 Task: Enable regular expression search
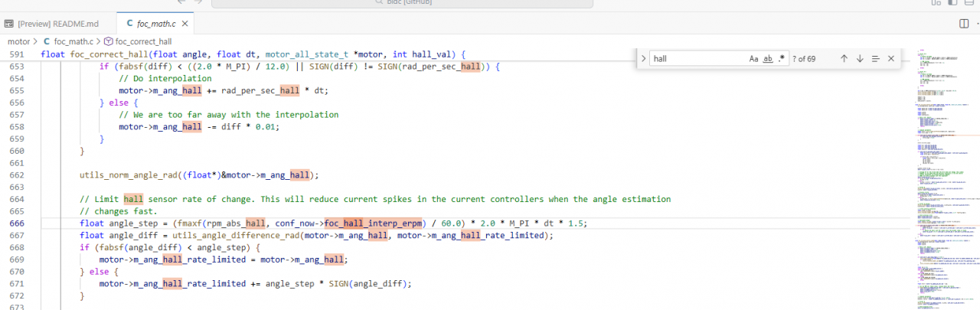coord(782,59)
